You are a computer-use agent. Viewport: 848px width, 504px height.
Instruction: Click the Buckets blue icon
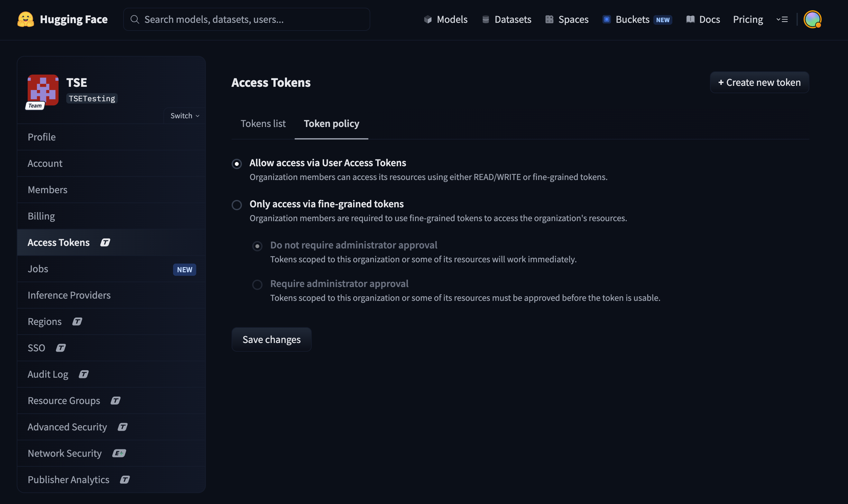click(606, 19)
